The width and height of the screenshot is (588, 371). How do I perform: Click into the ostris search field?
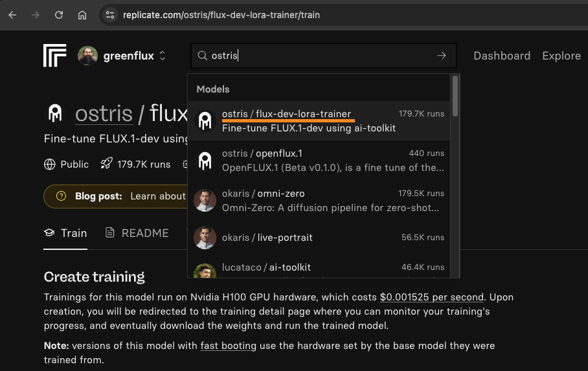[319, 56]
